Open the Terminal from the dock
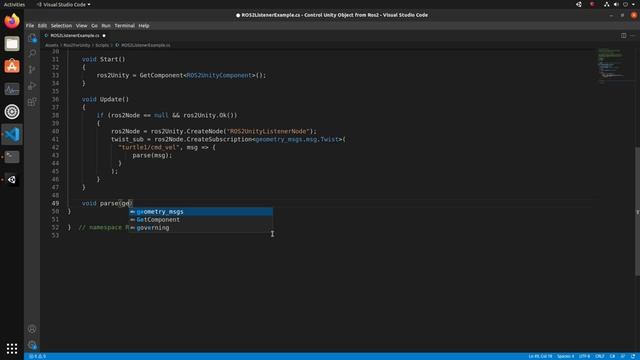 coord(12,157)
